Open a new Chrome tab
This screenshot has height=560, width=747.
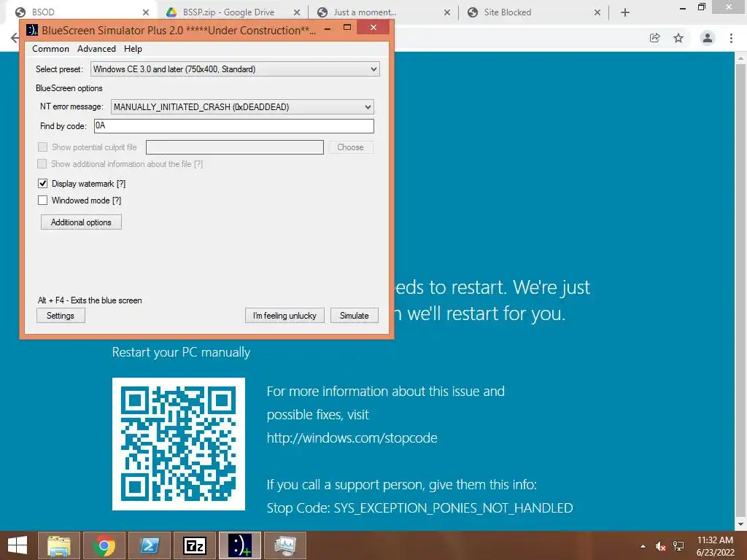[625, 12]
